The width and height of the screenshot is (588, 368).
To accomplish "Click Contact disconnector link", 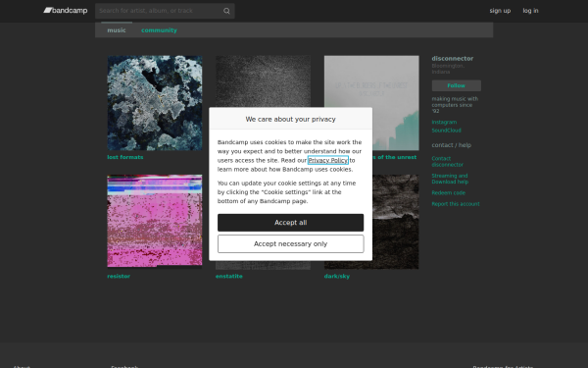I will point(448,162).
